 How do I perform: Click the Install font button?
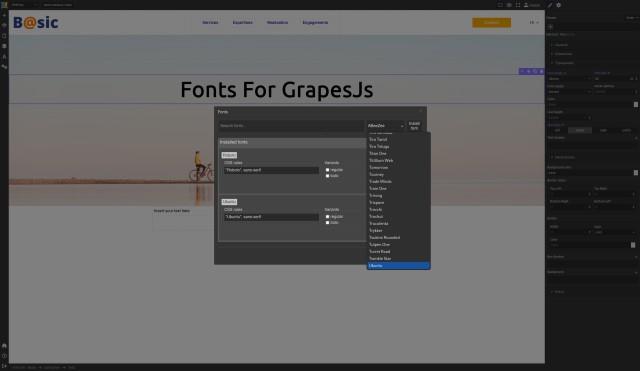(414, 126)
